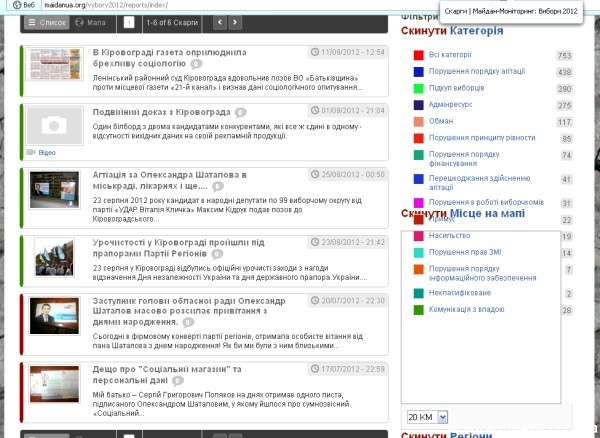Click clock icon on 17/07/2012 timestamp
The height and width of the screenshot is (438, 600).
tap(315, 369)
